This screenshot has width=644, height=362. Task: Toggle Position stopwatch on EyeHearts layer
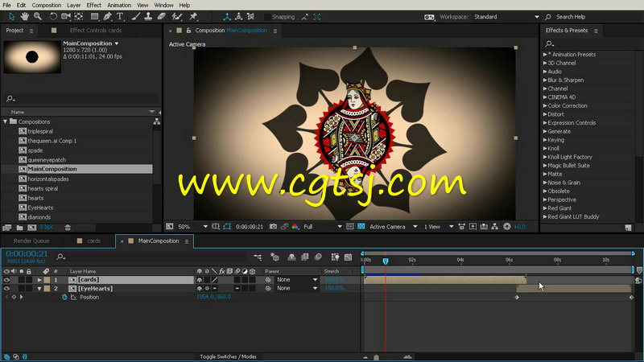coord(64,297)
